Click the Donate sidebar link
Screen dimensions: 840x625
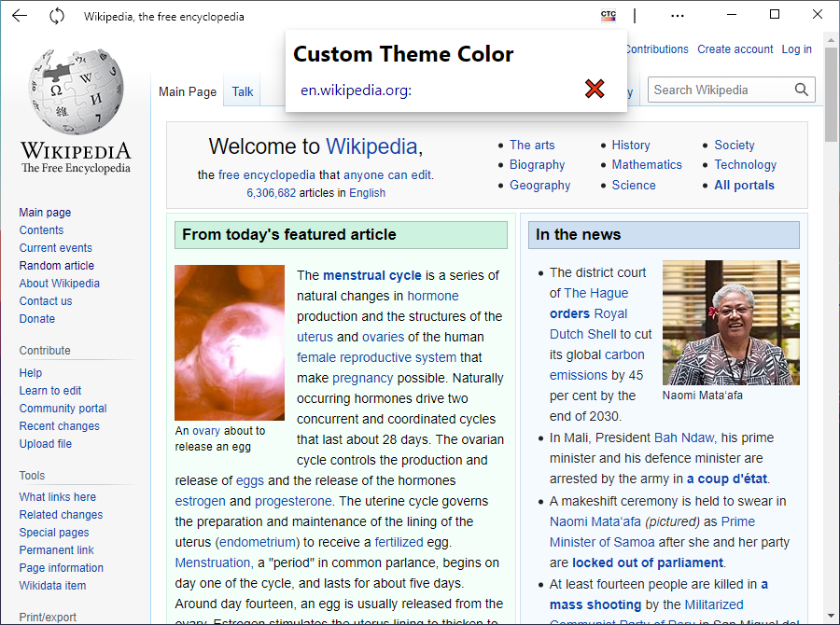click(36, 318)
